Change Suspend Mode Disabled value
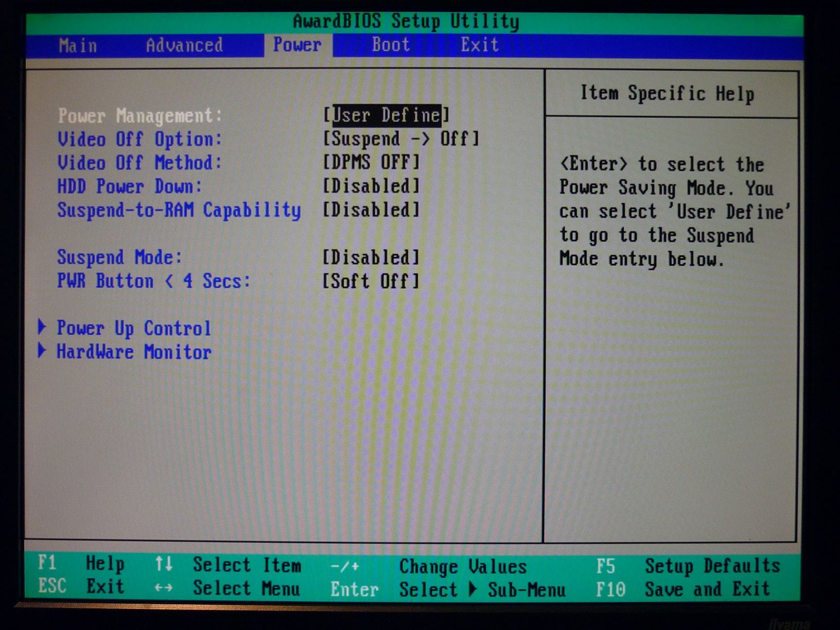Viewport: 840px width, 630px height. point(371,257)
